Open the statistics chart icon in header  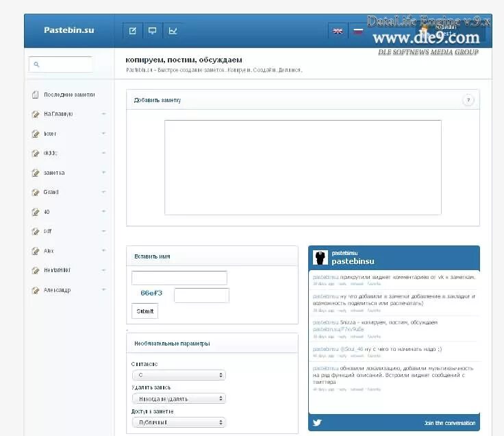point(173,31)
